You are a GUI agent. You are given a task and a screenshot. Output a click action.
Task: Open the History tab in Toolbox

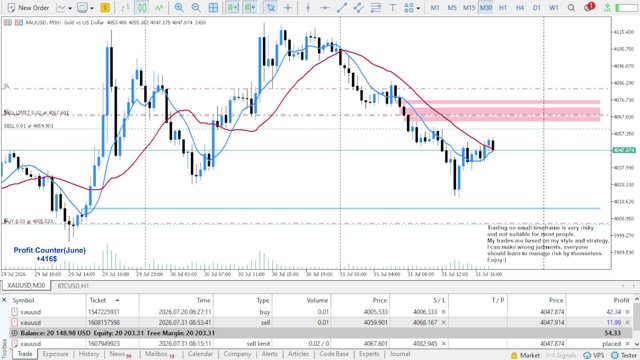tap(89, 354)
